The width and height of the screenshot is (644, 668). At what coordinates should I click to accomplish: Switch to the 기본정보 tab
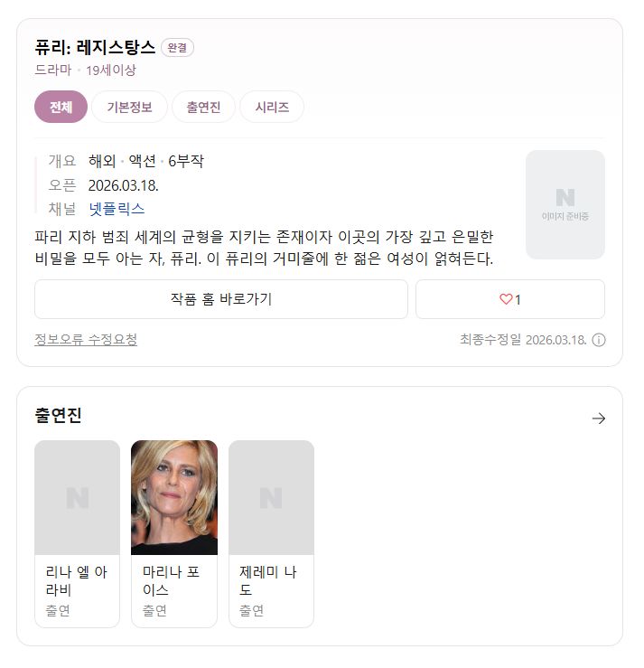[129, 107]
